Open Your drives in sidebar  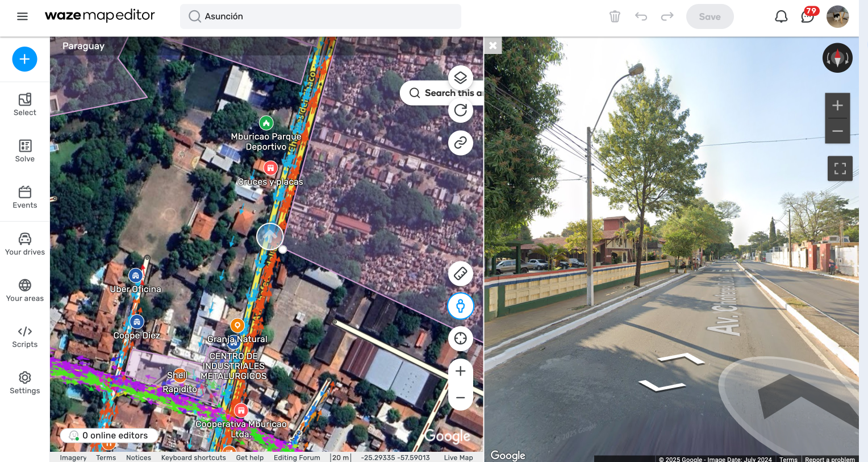point(25,244)
